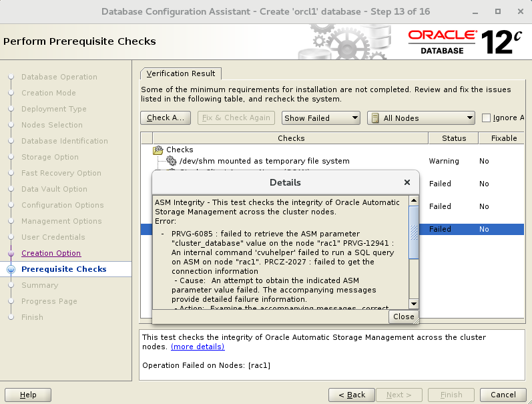This screenshot has height=404, width=532.
Task: Click the Creation Option step bullet icon
Action: [11, 253]
